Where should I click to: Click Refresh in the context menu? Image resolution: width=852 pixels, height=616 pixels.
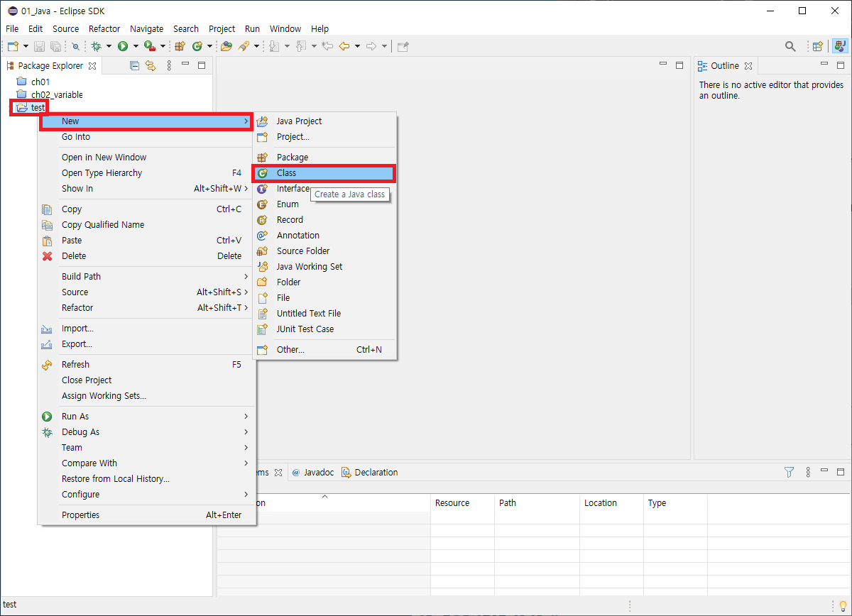(x=146, y=365)
